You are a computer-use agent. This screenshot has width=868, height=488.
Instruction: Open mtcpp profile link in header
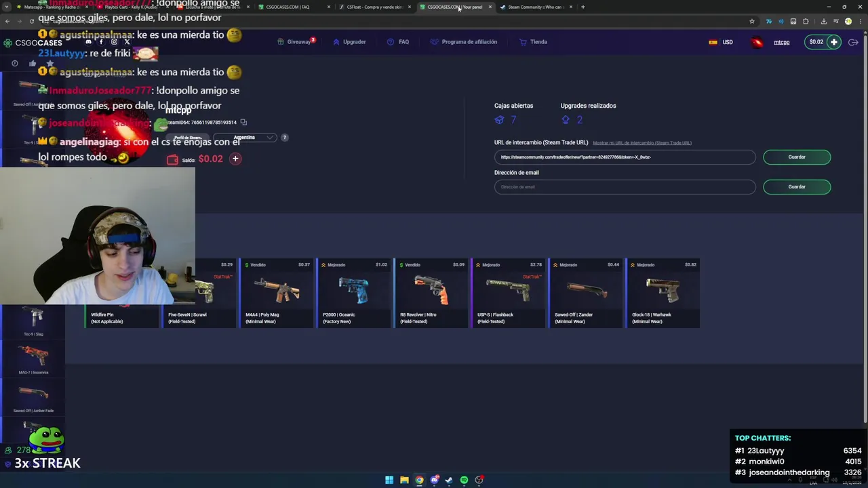pos(781,42)
